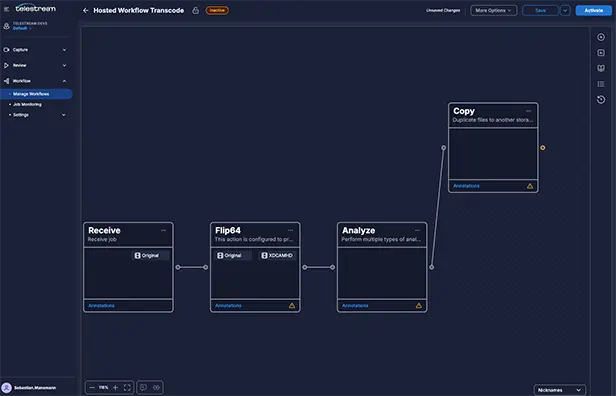616x396 pixels.
Task: Zoom in with the plus button
Action: (116, 388)
